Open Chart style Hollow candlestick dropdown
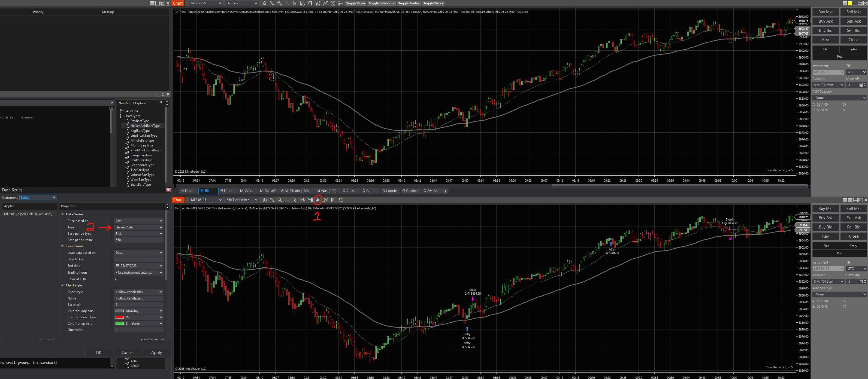The image size is (868, 379). (x=138, y=292)
